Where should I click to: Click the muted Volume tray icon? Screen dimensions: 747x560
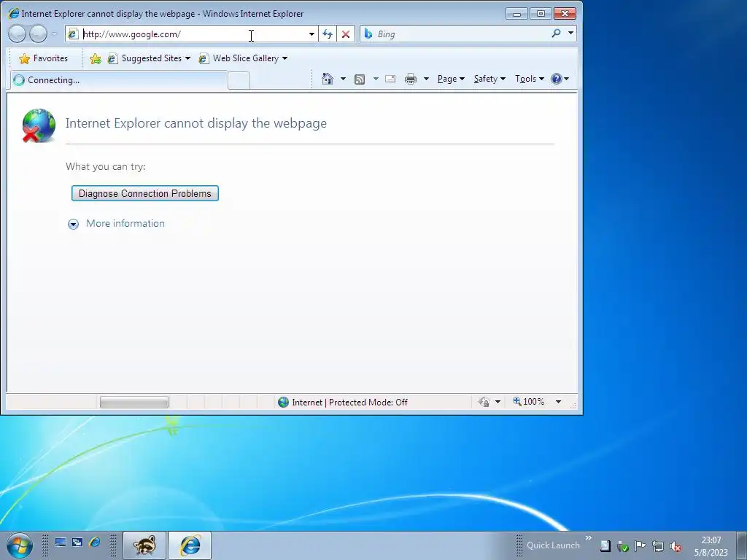676,546
